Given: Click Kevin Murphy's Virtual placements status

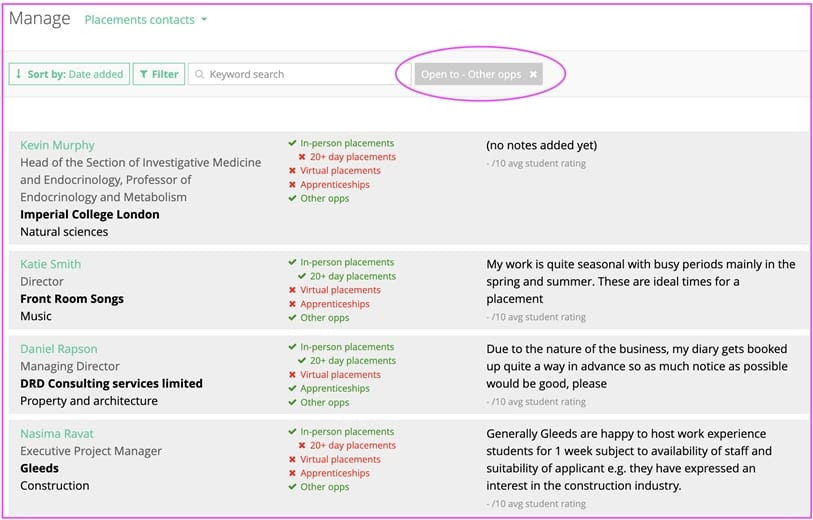Looking at the screenshot, I should [334, 171].
